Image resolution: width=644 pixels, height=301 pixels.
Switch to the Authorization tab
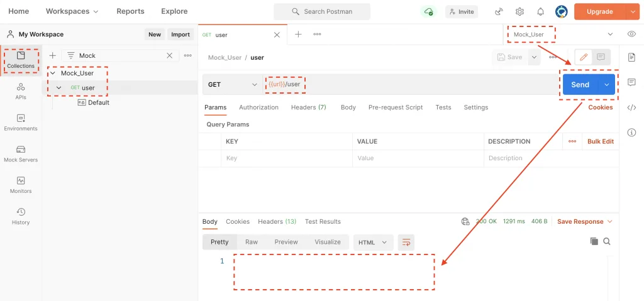(258, 107)
